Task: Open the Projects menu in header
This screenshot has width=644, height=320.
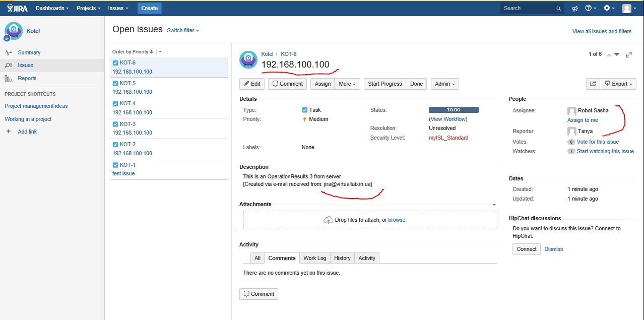Action: click(89, 9)
